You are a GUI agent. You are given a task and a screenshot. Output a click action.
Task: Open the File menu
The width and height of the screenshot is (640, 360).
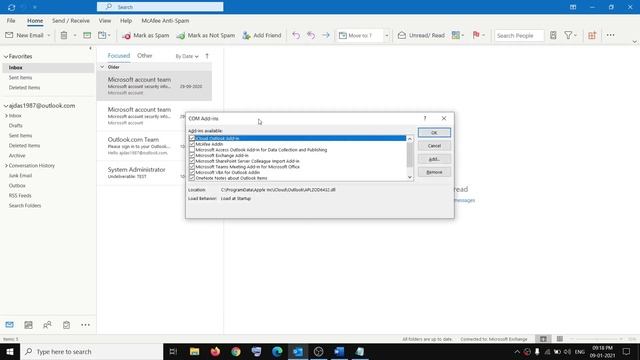(11, 20)
